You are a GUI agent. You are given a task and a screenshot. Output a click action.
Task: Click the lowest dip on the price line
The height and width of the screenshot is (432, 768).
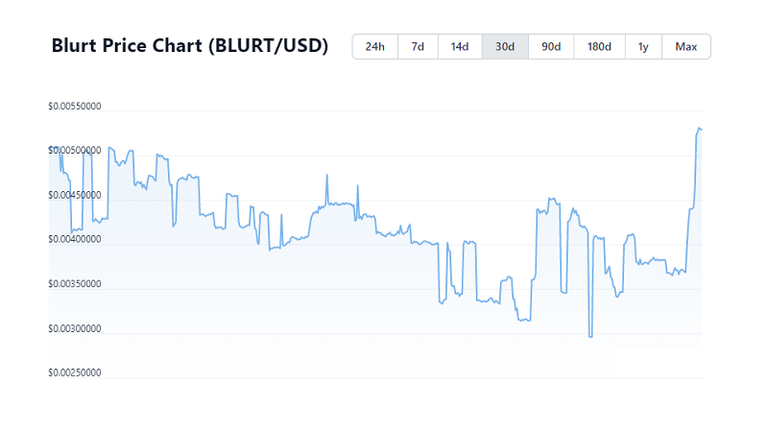click(x=591, y=336)
